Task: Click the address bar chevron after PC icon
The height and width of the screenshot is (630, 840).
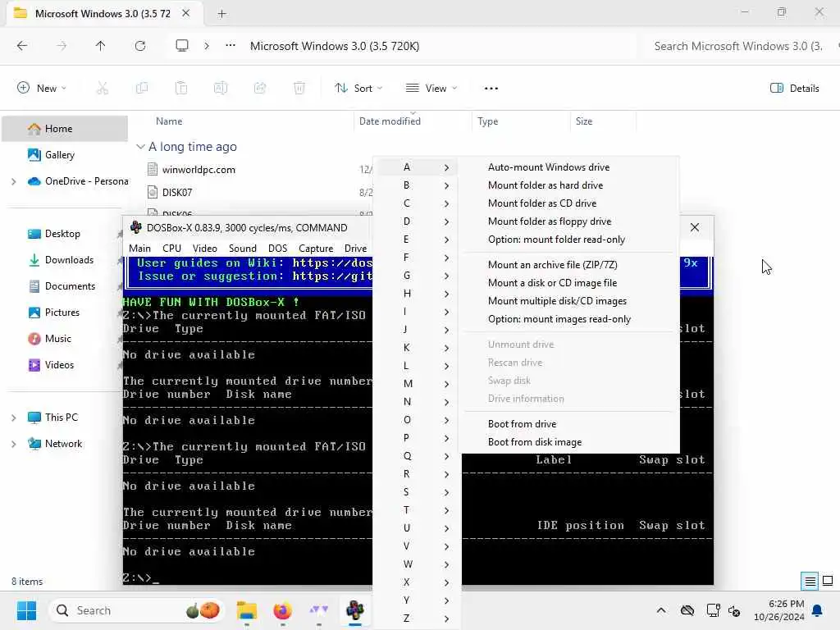Action: pyautogui.click(x=207, y=46)
